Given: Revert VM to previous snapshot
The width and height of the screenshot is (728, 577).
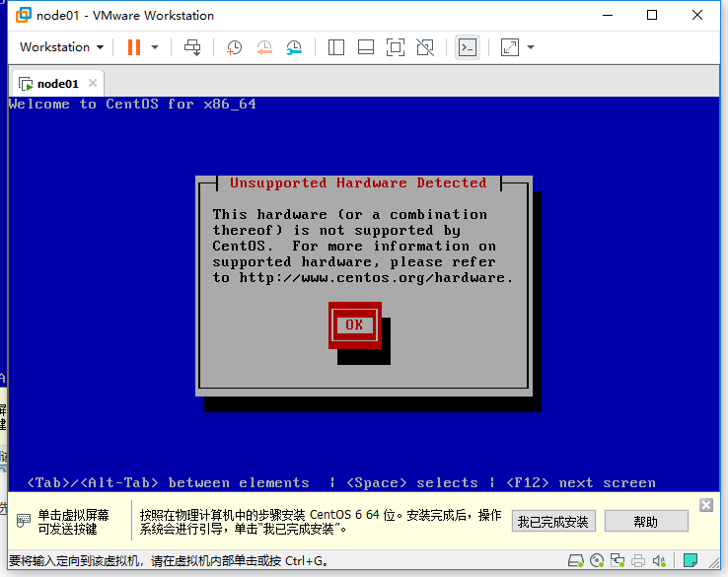Looking at the screenshot, I should (264, 47).
